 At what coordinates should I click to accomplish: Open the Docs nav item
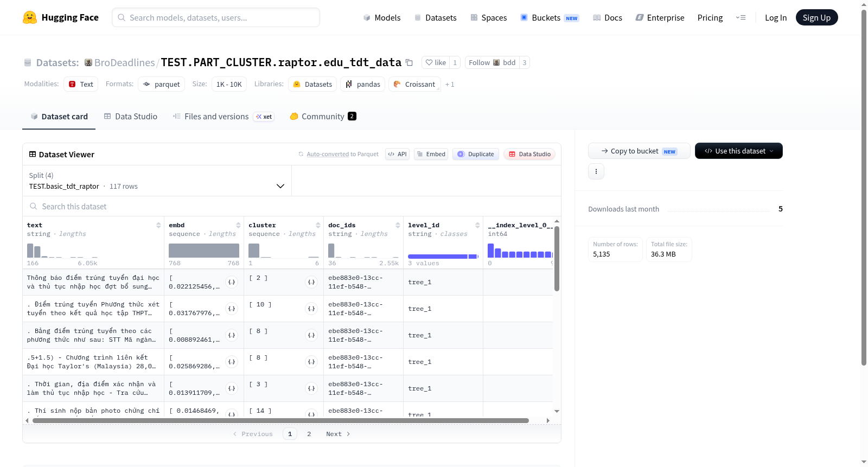click(608, 17)
